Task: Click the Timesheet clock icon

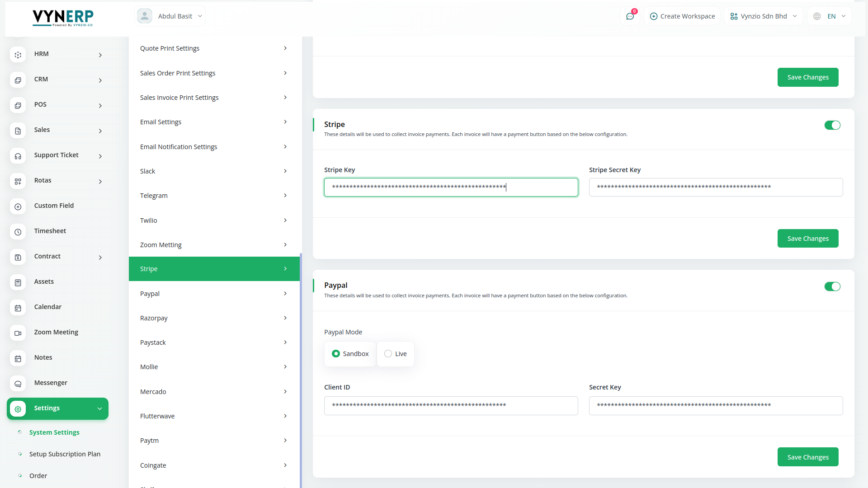Action: click(18, 232)
